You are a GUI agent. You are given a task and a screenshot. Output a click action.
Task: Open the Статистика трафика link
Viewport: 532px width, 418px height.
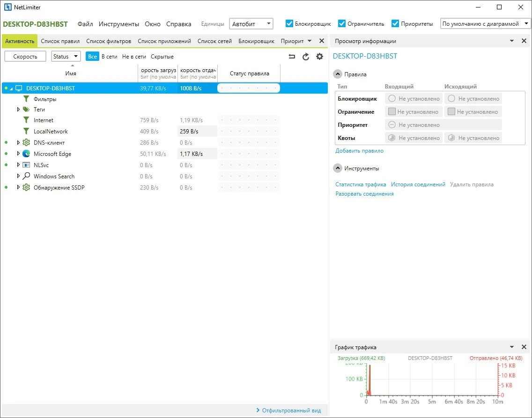tap(361, 184)
